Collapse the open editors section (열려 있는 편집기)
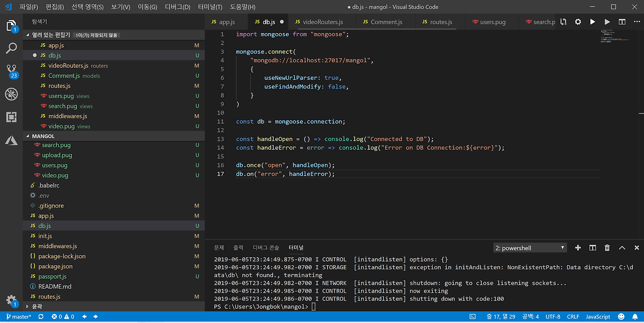This screenshot has width=644, height=323. 27,35
